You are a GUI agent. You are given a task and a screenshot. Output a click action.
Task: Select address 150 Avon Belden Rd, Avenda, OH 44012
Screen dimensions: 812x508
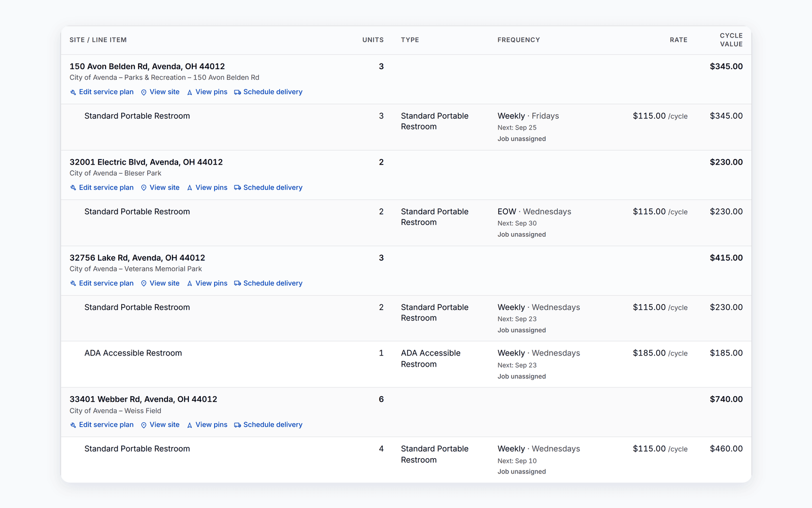[x=147, y=67]
